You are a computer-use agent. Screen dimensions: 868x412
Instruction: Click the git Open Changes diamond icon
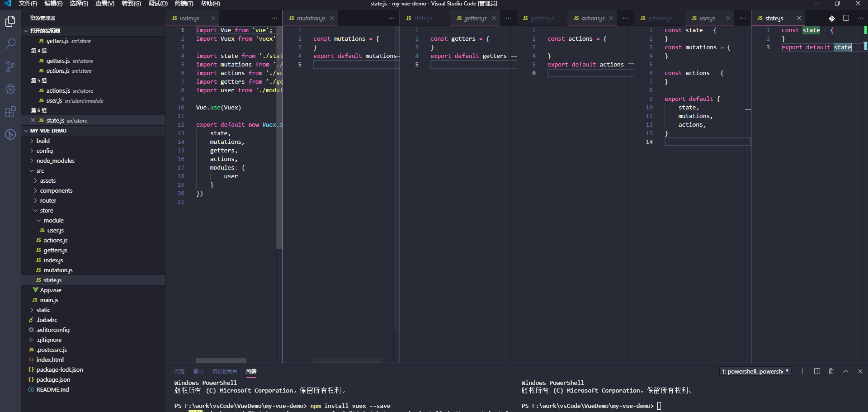tap(832, 18)
